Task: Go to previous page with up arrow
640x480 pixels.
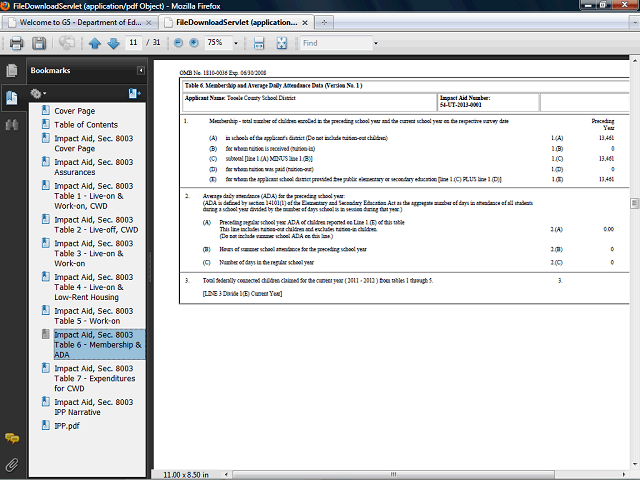Action: tap(95, 43)
